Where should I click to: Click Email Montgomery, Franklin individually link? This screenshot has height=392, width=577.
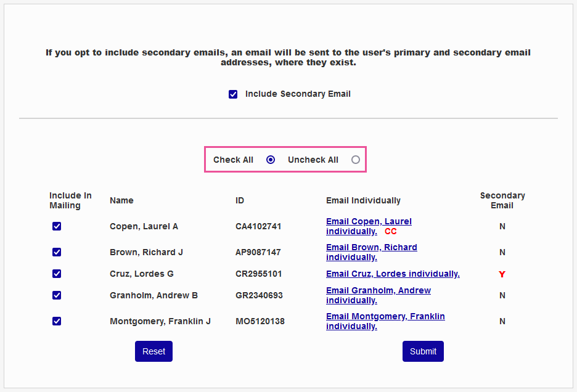[385, 317]
